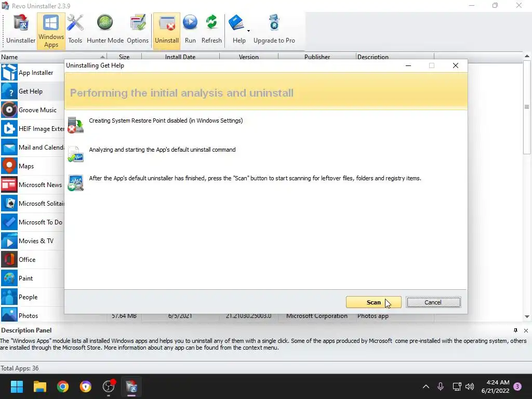
Task: Select the Office app icon
Action: pos(9,260)
